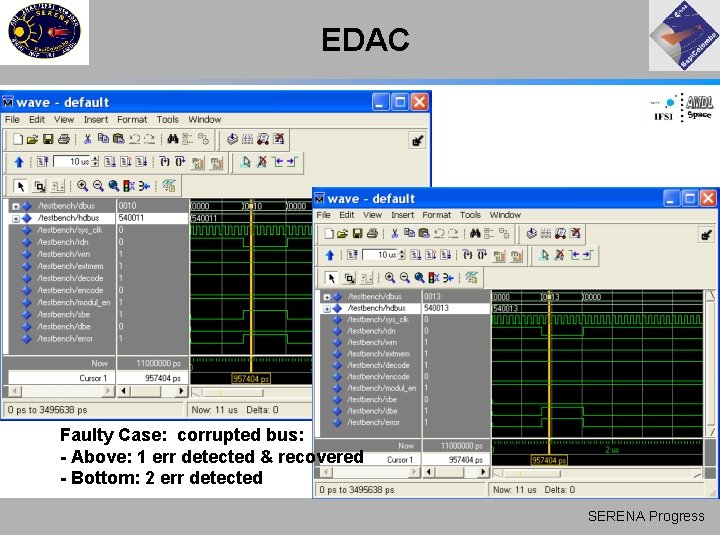Click Find Previous Transition icon, front window
The image size is (720, 540).
574,255
